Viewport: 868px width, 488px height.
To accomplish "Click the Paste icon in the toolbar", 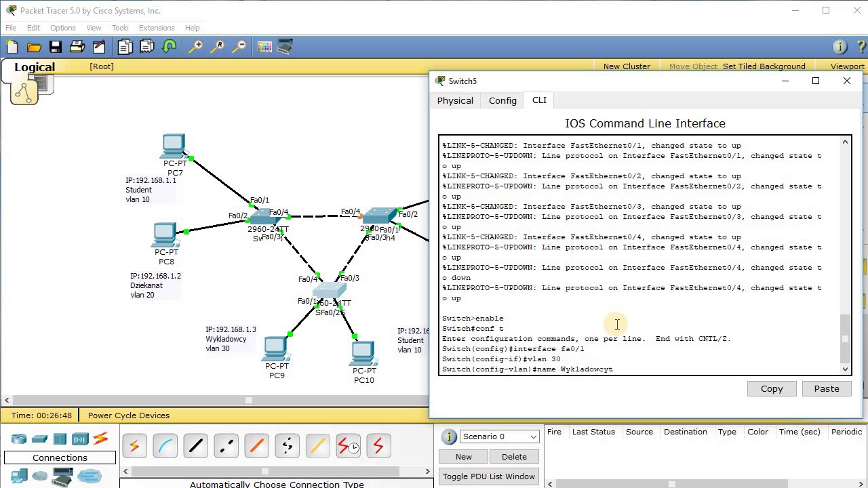I will point(147,47).
